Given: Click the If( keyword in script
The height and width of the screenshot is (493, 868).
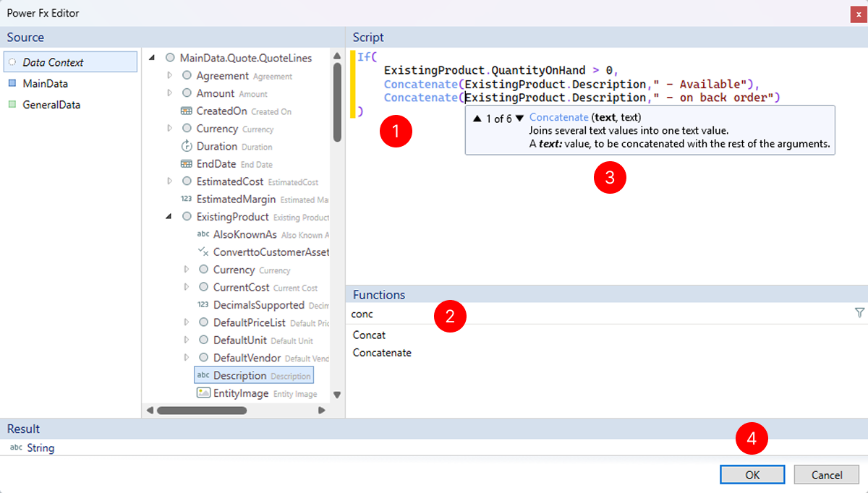Looking at the screenshot, I should pos(367,56).
